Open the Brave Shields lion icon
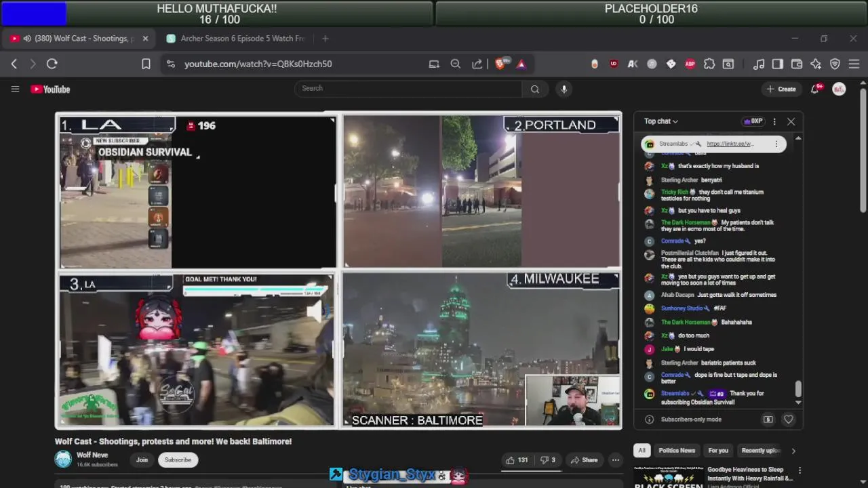The height and width of the screenshot is (488, 868). (x=501, y=64)
